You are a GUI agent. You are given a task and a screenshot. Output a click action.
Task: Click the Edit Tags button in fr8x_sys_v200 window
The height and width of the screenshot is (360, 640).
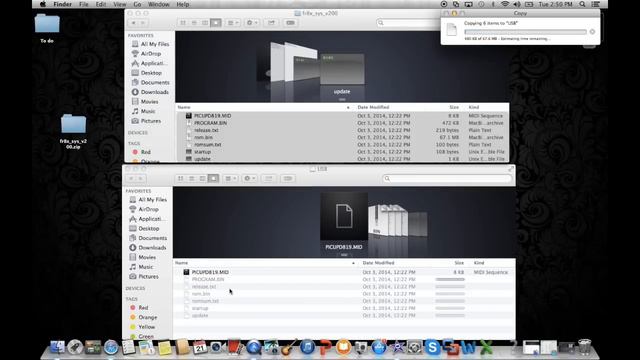291,23
